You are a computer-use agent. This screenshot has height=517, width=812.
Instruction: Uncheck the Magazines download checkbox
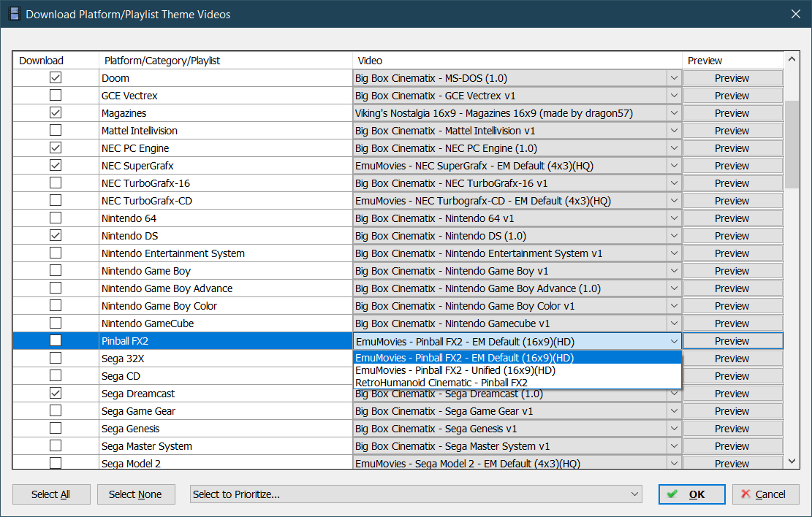pos(56,112)
